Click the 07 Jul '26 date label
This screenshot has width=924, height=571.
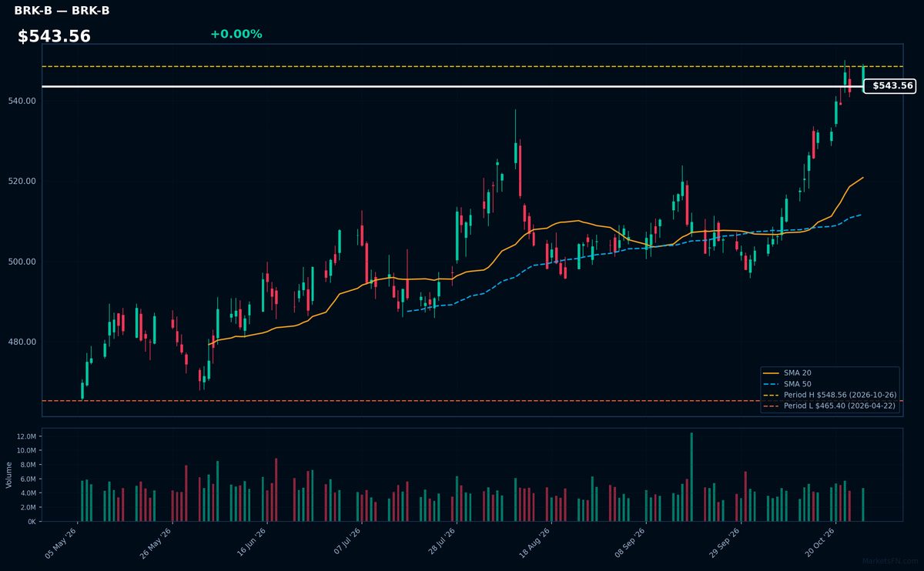tap(347, 543)
